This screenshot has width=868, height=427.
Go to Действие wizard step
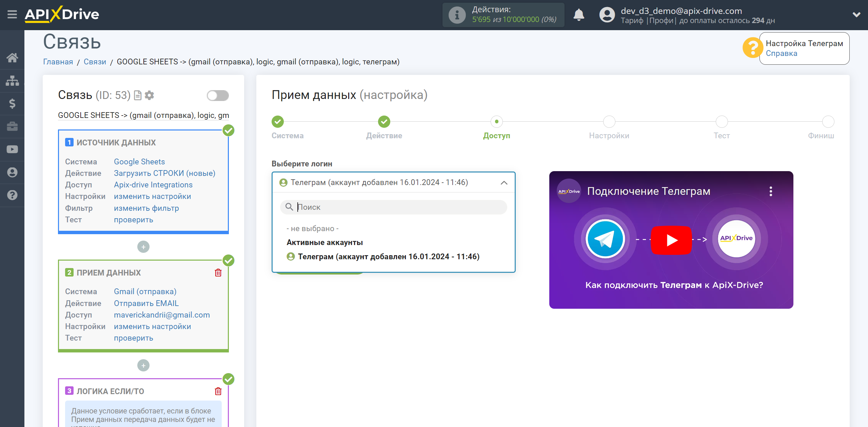coord(384,122)
